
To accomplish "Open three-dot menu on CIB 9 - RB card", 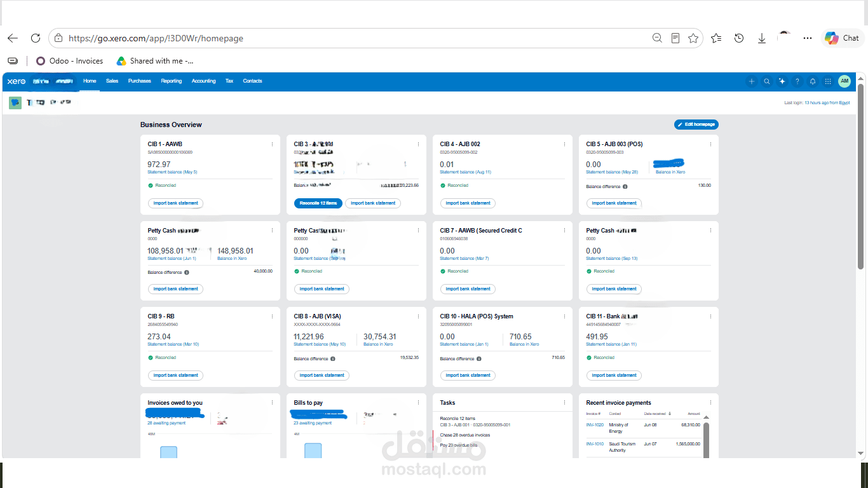I will pyautogui.click(x=272, y=316).
